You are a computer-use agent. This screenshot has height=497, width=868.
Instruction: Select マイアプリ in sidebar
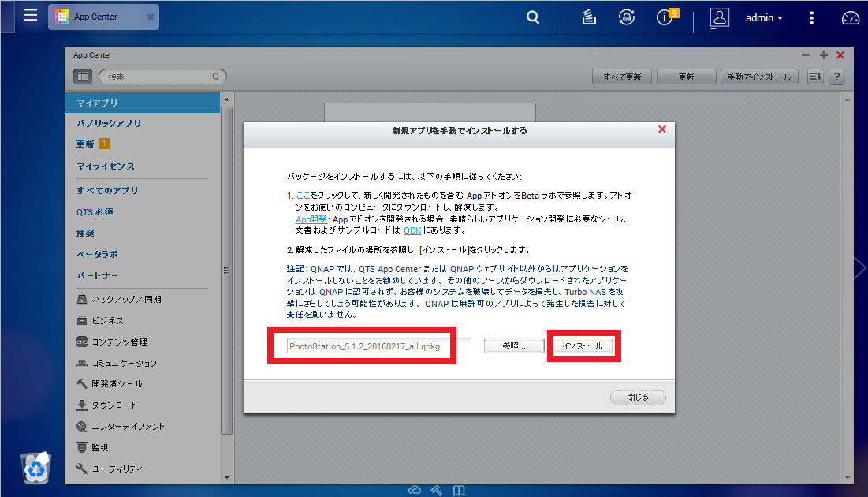(142, 103)
